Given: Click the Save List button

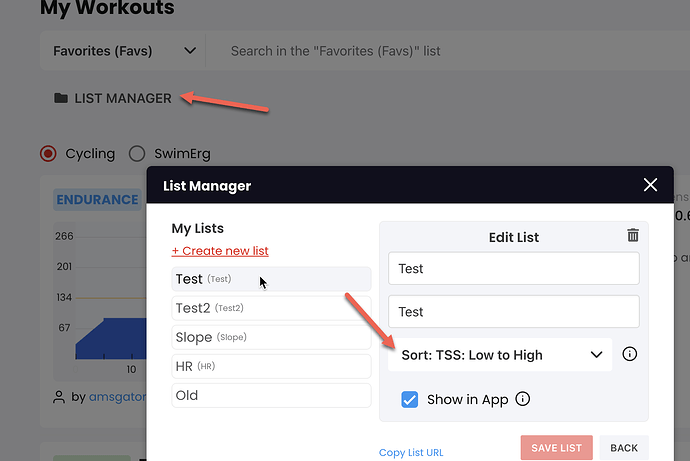Looking at the screenshot, I should [557, 448].
